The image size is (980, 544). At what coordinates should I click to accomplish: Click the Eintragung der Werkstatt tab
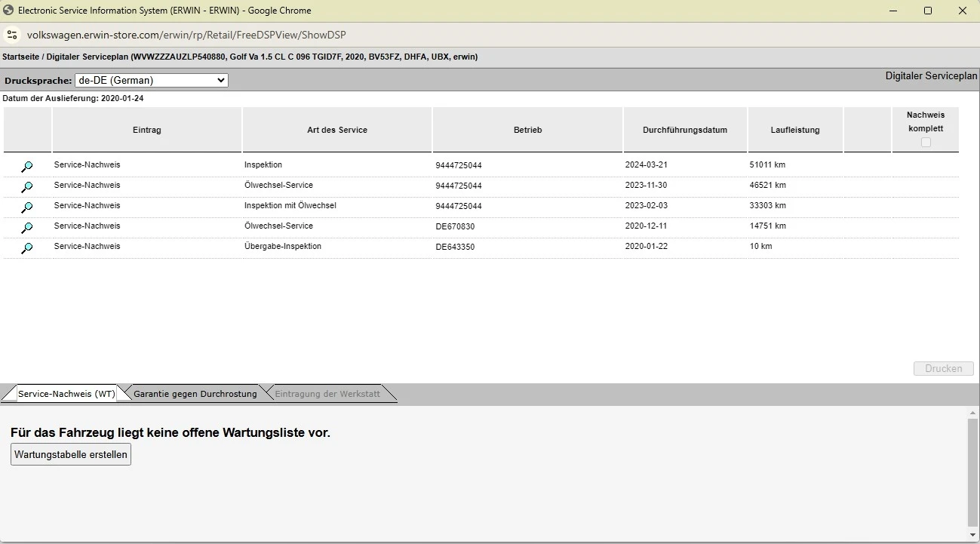tap(327, 394)
